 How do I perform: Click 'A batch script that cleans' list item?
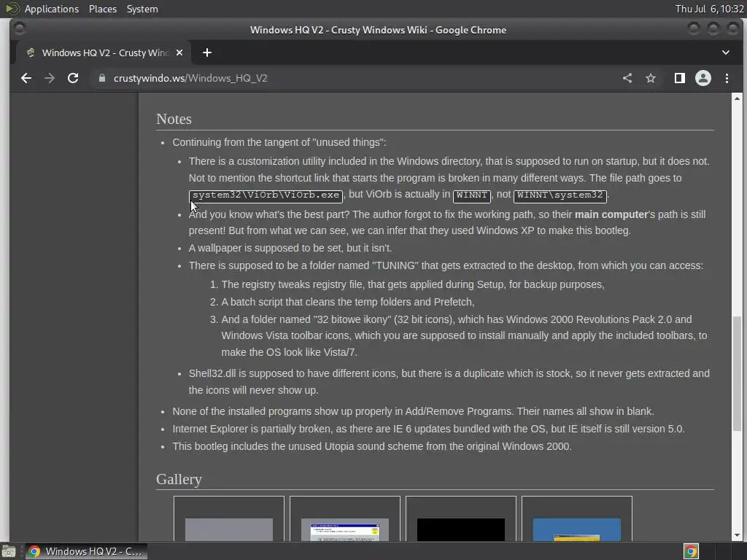pyautogui.click(x=348, y=302)
